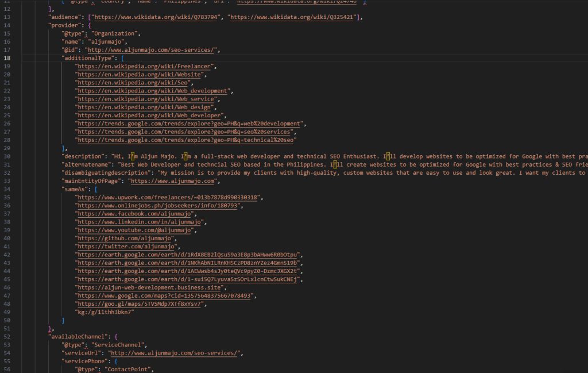
Task: Click the "ContactPoint" type value
Action: [127, 370]
